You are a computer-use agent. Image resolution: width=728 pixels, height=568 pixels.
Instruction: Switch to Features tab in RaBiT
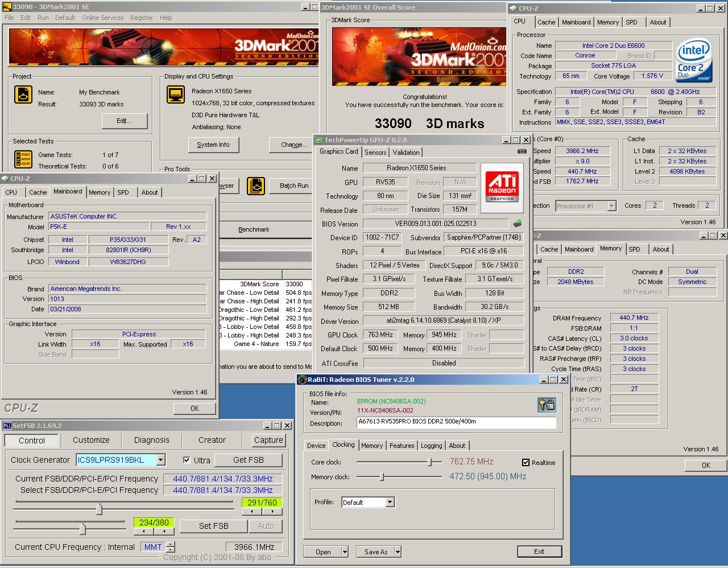coord(402,446)
